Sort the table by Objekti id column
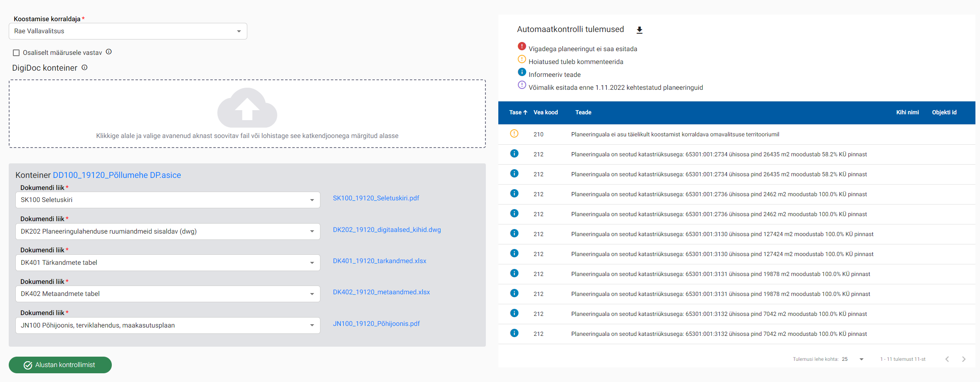Image resolution: width=980 pixels, height=382 pixels. click(944, 113)
